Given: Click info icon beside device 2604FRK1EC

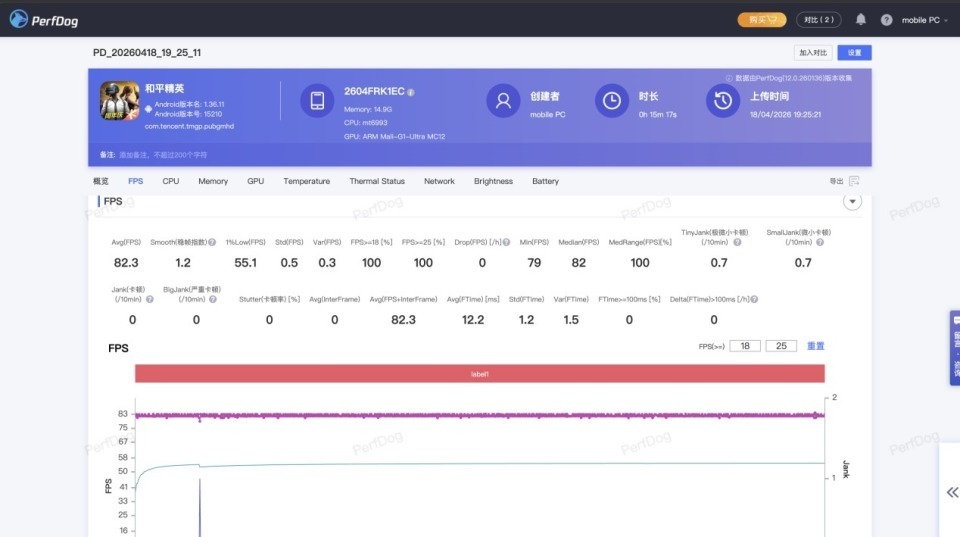Looking at the screenshot, I should tap(411, 92).
